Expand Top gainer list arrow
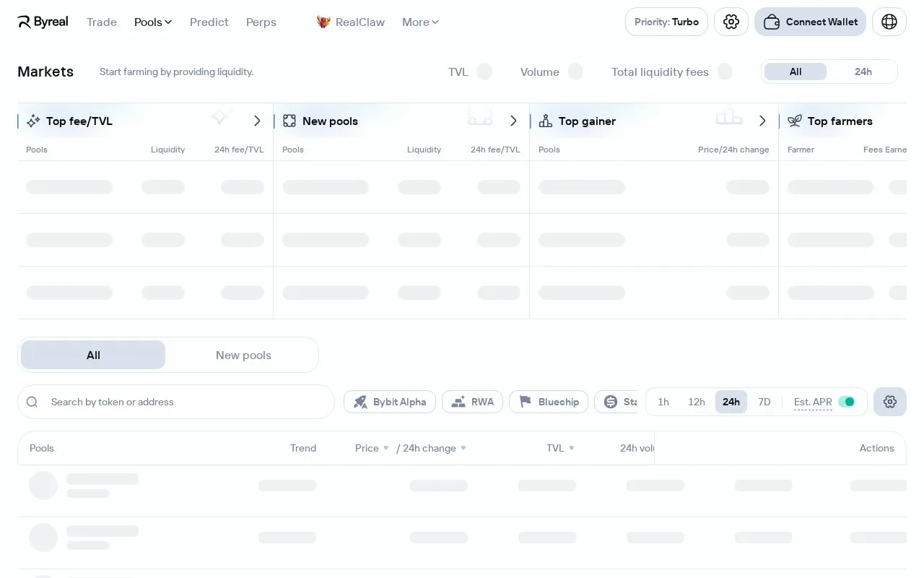This screenshot has width=924, height=578. (x=762, y=121)
